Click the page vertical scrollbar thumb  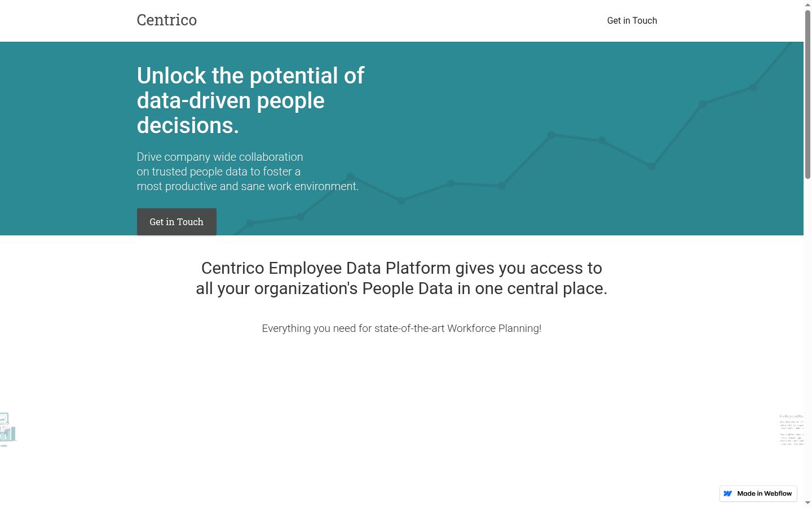pos(807,94)
